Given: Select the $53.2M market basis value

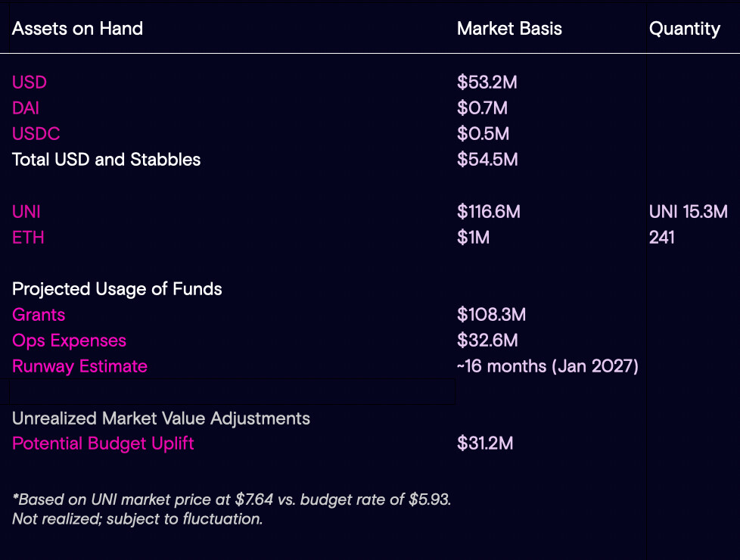Looking at the screenshot, I should point(487,82).
